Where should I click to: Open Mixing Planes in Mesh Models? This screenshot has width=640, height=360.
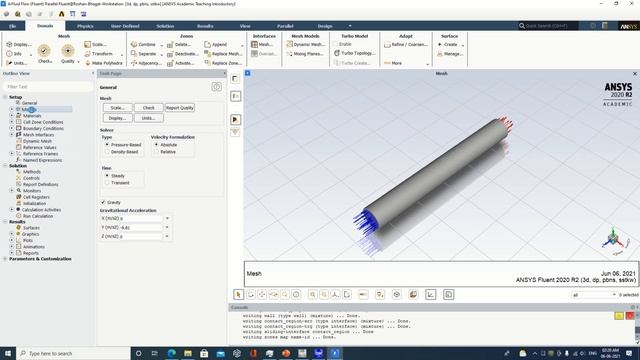pyautogui.click(x=305, y=53)
